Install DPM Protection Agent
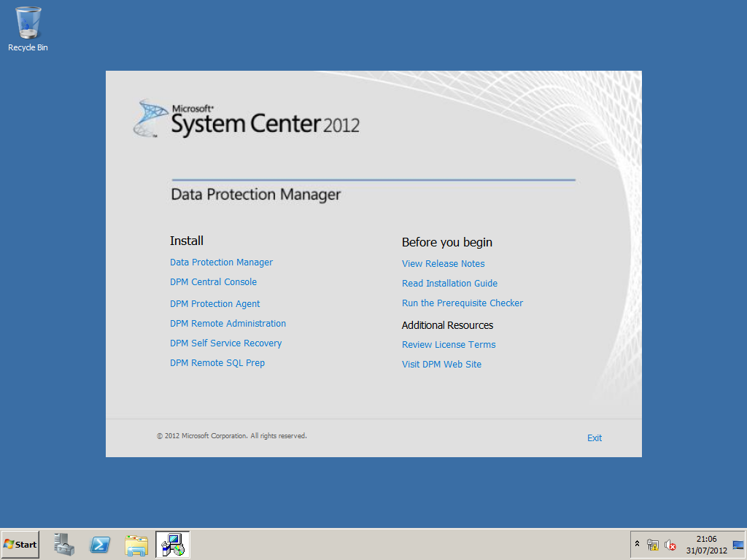Viewport: 747px width, 560px height. [215, 304]
